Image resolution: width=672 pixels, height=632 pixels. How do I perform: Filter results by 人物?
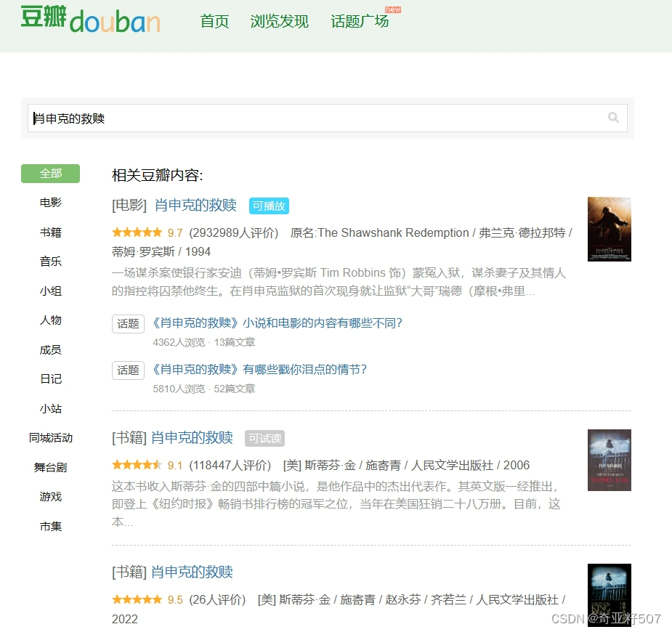point(51,320)
